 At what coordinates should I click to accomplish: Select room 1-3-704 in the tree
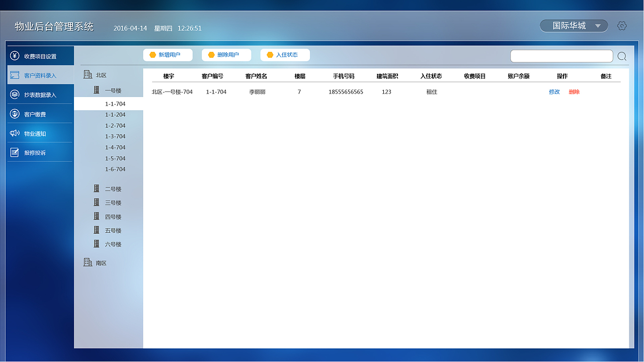coord(115,136)
